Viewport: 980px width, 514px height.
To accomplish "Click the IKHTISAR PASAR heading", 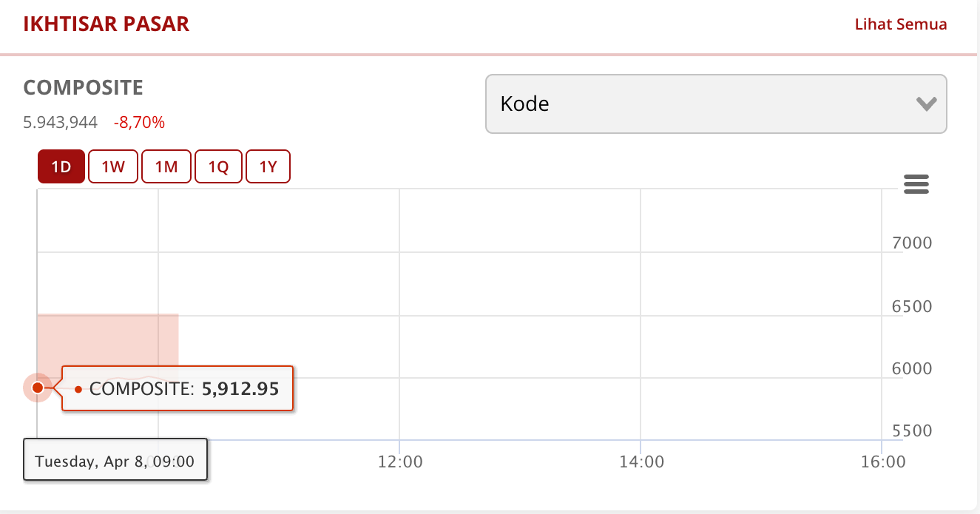I will 107,24.
